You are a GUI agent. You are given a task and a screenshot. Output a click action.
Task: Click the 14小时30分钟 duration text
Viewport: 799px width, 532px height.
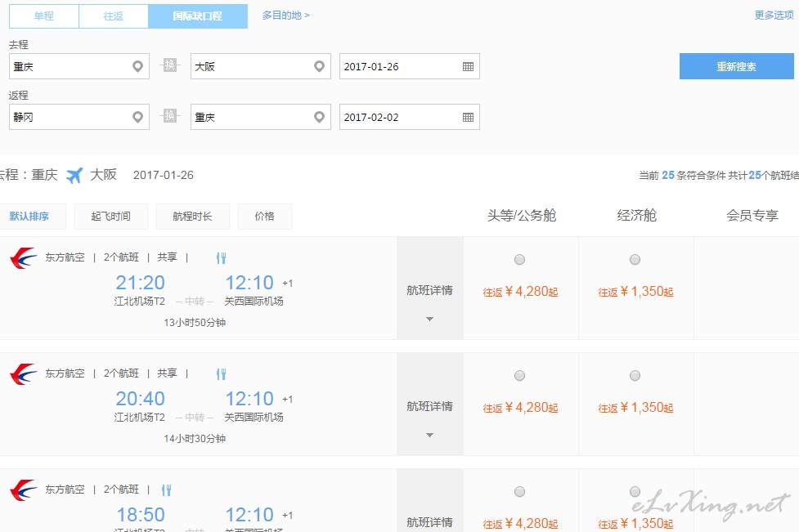(195, 439)
